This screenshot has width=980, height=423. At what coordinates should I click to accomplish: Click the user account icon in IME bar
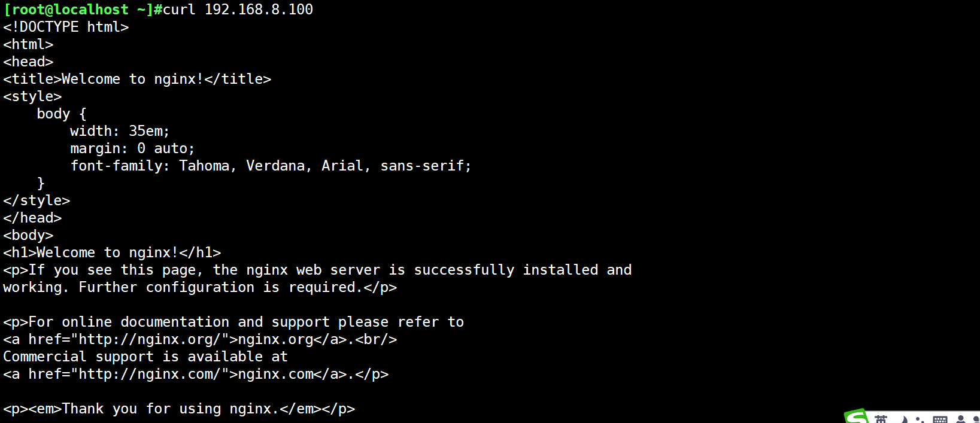pyautogui.click(x=961, y=420)
